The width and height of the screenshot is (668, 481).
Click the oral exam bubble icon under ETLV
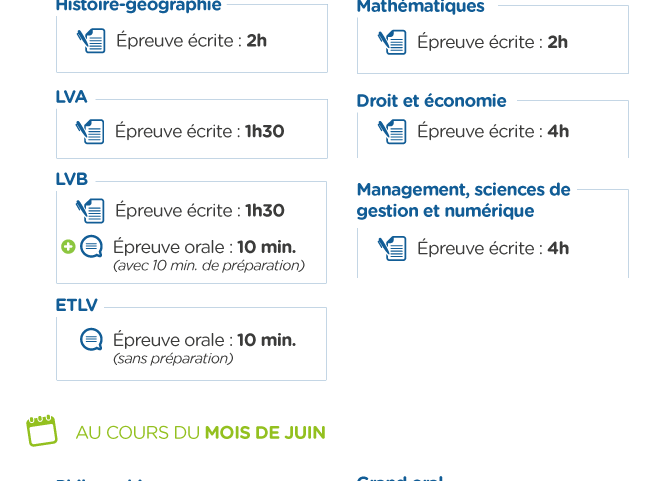click(x=92, y=340)
